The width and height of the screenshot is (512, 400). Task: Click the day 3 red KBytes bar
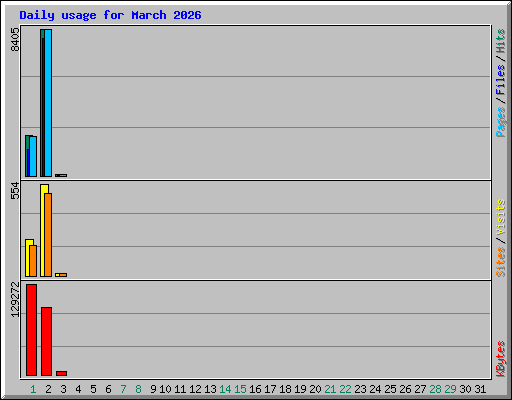click(61, 373)
